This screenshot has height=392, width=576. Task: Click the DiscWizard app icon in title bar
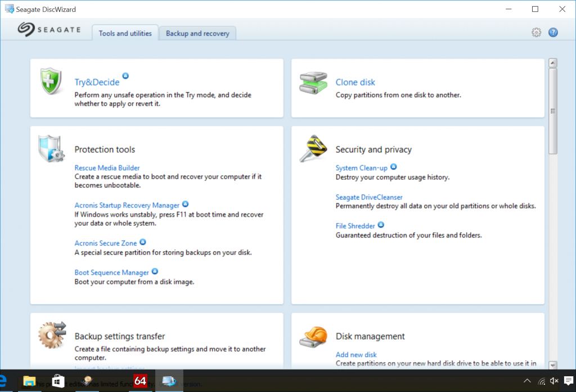(x=9, y=9)
